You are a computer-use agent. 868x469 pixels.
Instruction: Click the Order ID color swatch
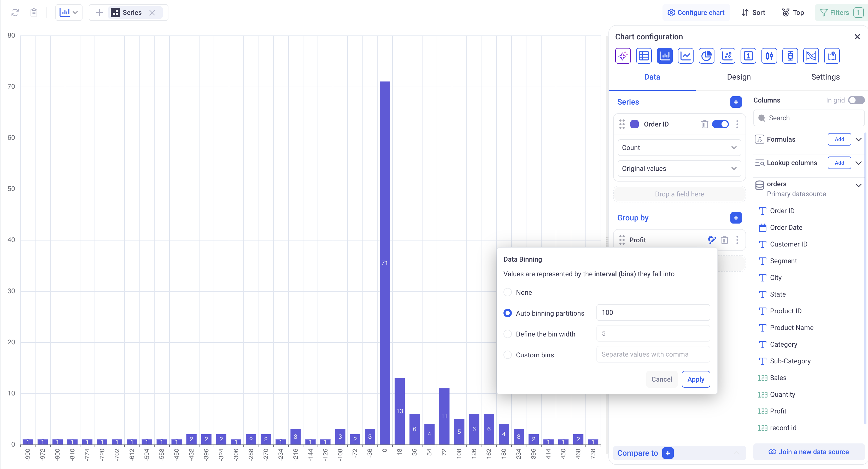coord(635,124)
